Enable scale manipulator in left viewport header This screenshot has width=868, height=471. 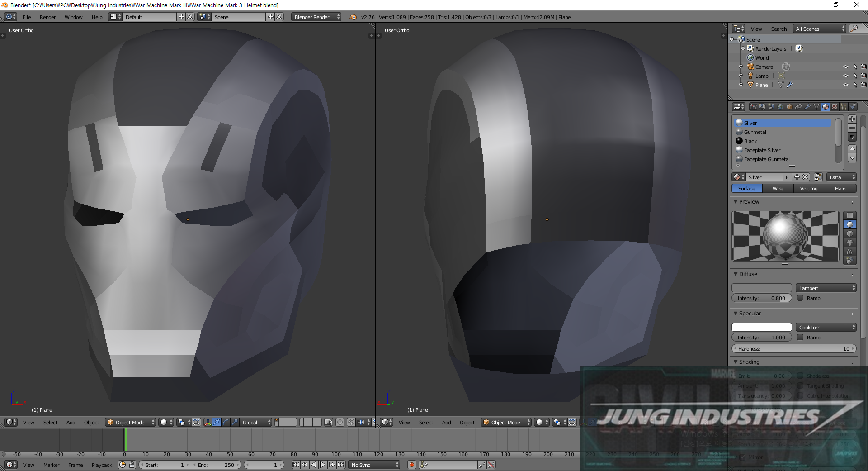tap(235, 422)
